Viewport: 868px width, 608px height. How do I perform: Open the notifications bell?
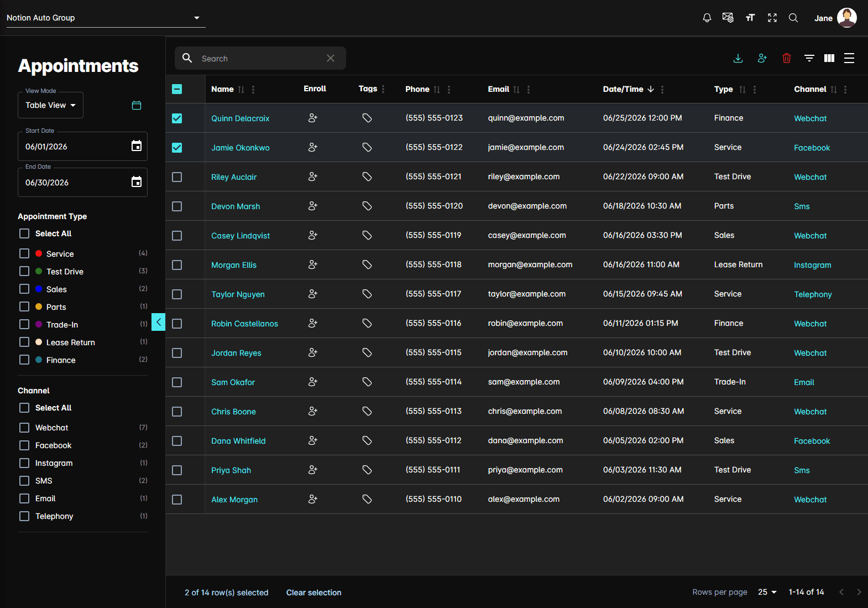pyautogui.click(x=707, y=18)
